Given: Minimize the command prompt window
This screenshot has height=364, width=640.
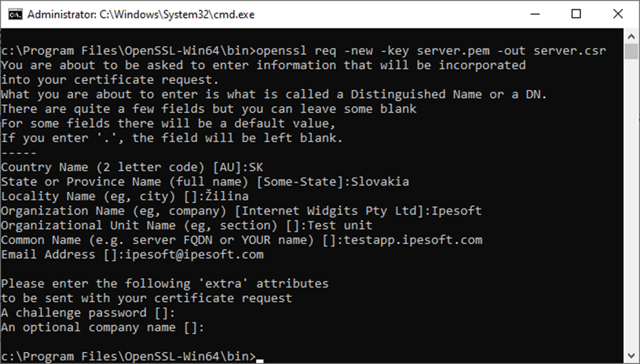Looking at the screenshot, I should tap(535, 14).
